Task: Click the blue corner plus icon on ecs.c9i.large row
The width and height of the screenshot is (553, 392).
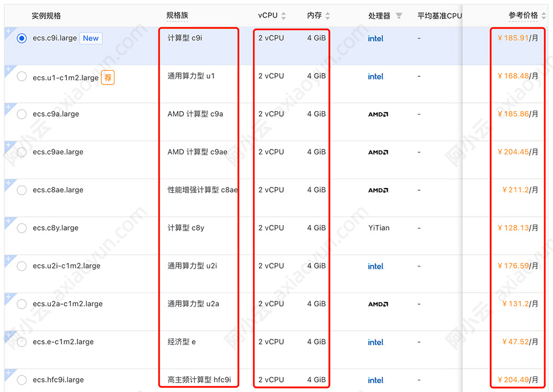Action: pos(7,32)
